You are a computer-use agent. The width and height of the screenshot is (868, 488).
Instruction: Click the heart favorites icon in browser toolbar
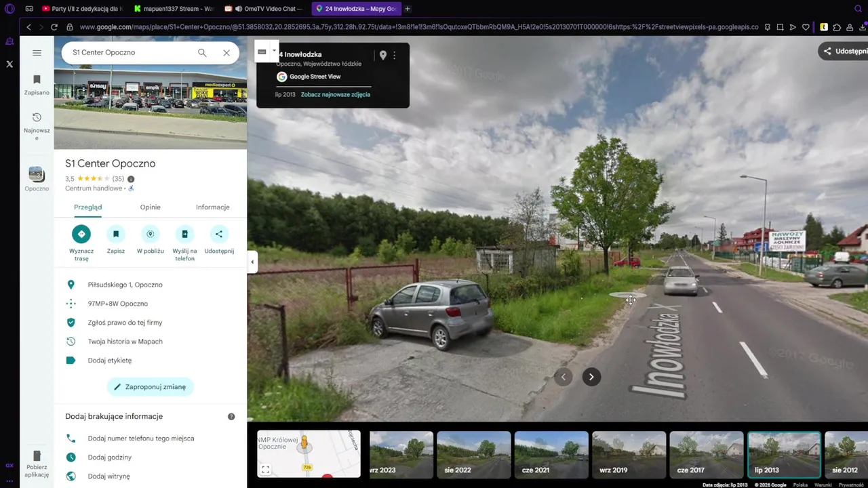tap(806, 27)
